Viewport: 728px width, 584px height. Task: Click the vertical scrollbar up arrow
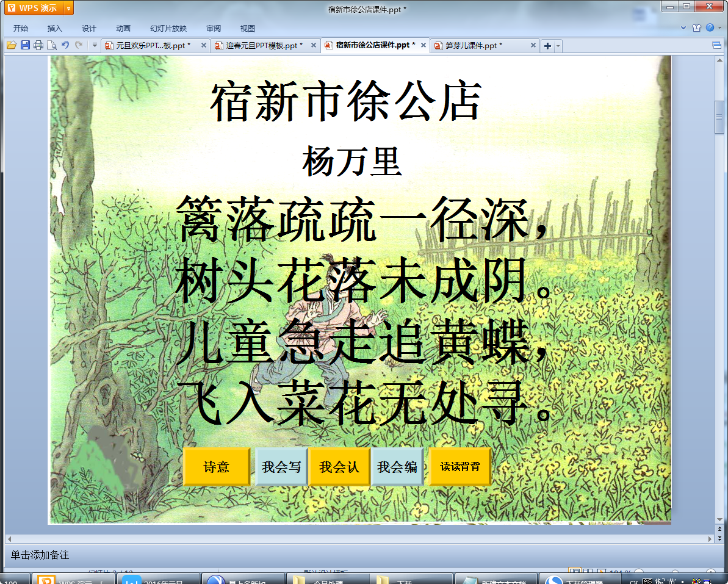coord(719,60)
